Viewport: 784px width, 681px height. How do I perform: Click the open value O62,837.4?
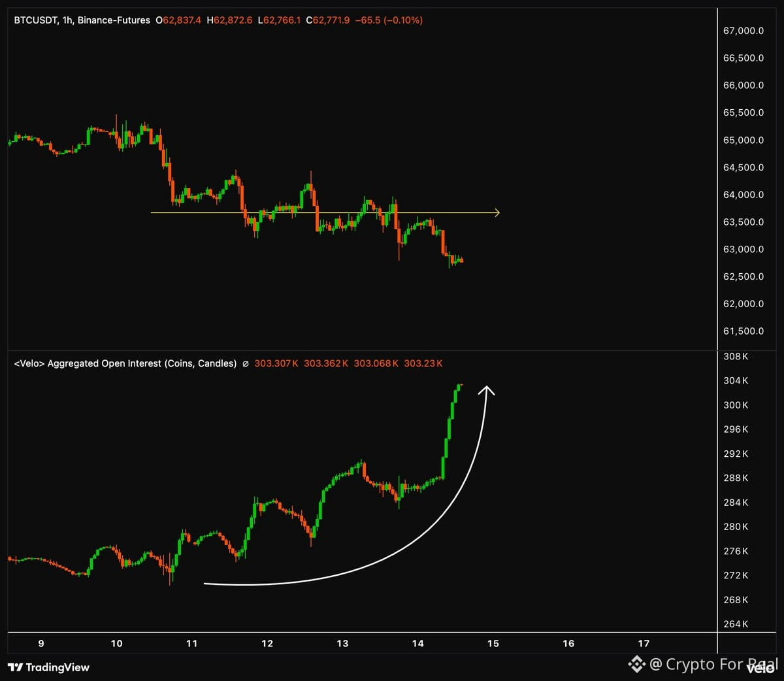pos(178,20)
